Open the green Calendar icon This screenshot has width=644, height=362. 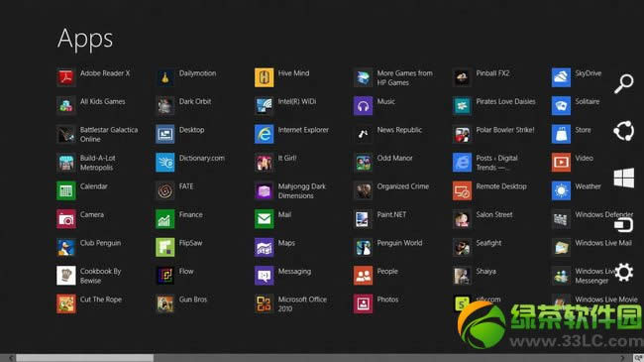[66, 190]
